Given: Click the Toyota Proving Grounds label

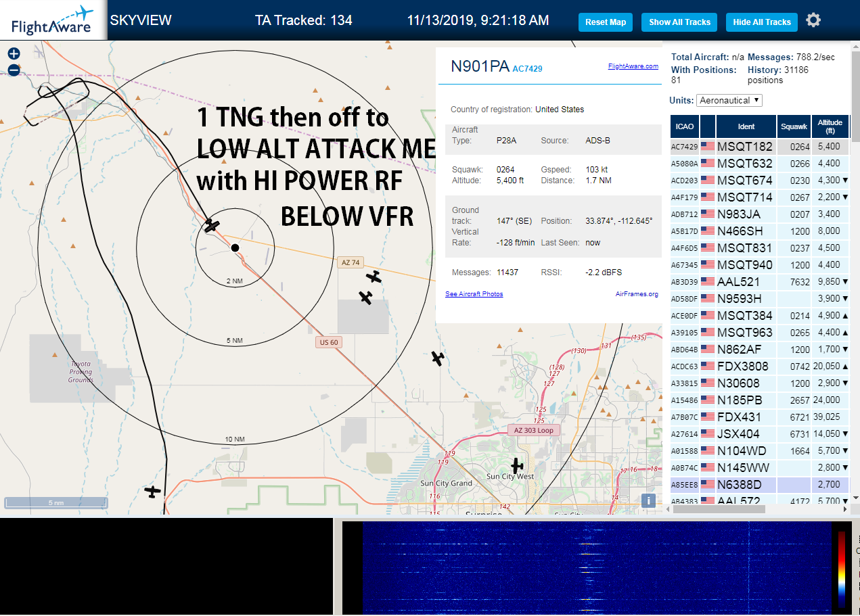Looking at the screenshot, I should click(81, 372).
